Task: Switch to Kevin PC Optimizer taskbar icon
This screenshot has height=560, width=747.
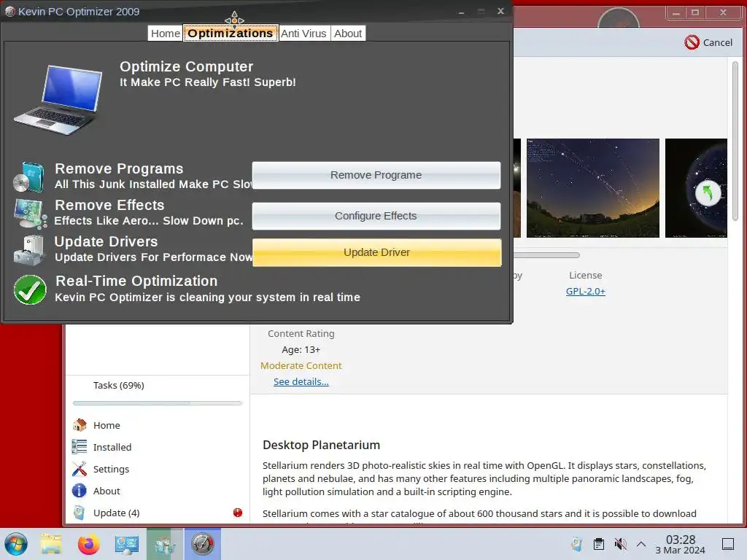Action: (203, 544)
